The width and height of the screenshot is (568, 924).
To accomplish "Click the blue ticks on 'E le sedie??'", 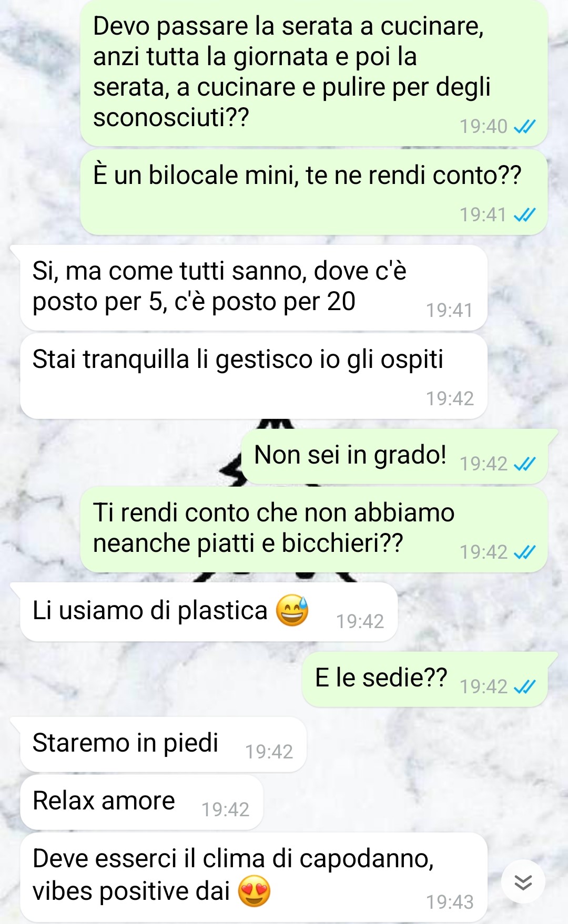I will point(524,686).
